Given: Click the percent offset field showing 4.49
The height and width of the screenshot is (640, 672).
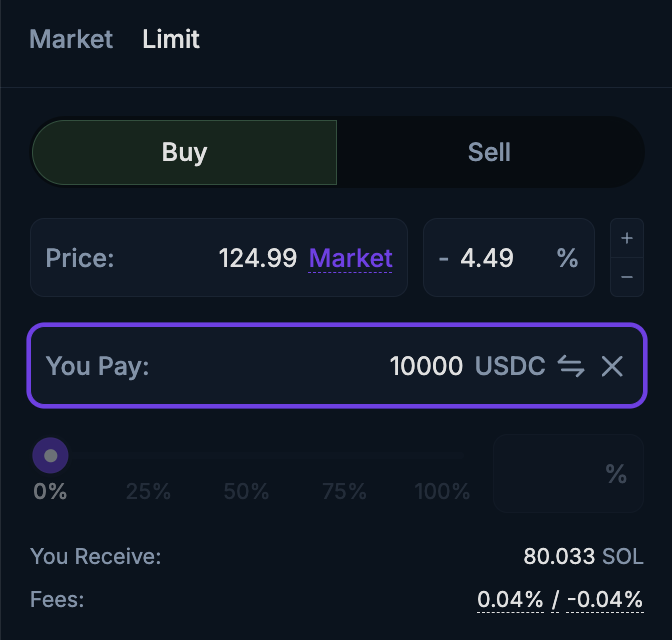Looking at the screenshot, I should pos(487,258).
